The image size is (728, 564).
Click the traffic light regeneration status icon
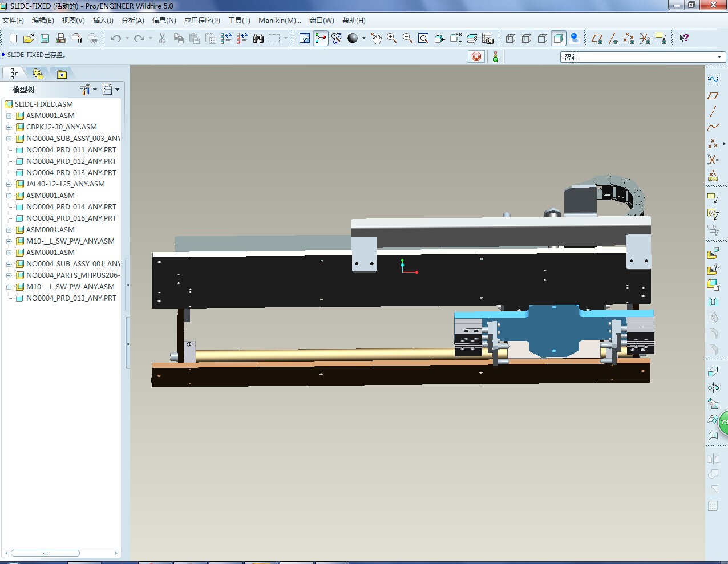coord(495,56)
